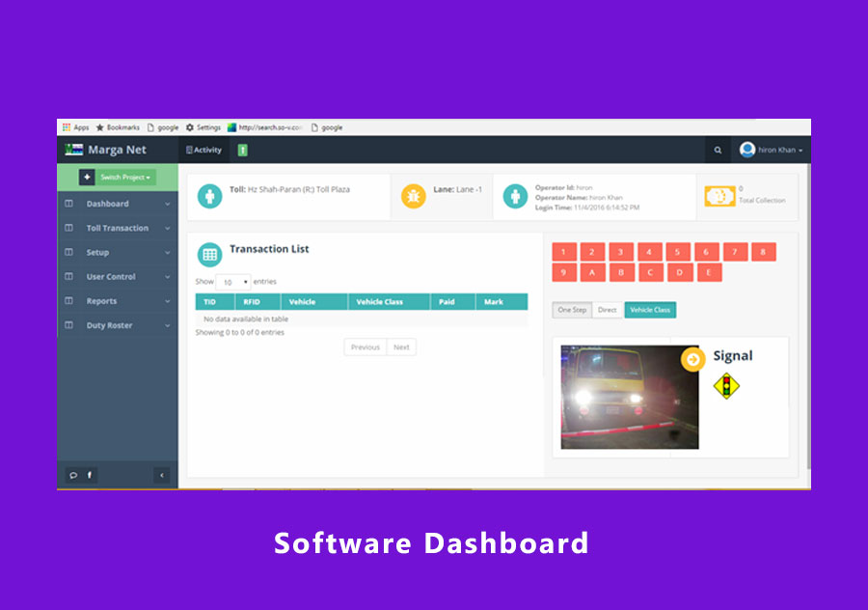Switch to Direct mode toggle
This screenshot has width=868, height=610.
click(x=607, y=310)
